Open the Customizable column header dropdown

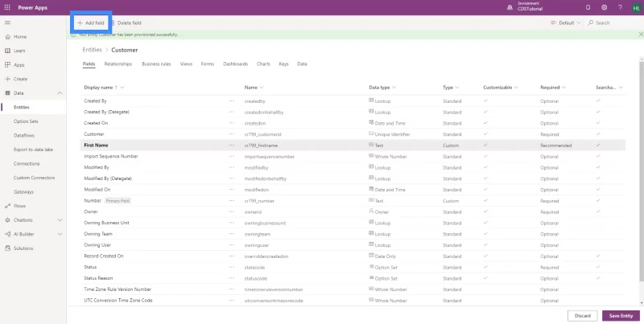coord(516,88)
